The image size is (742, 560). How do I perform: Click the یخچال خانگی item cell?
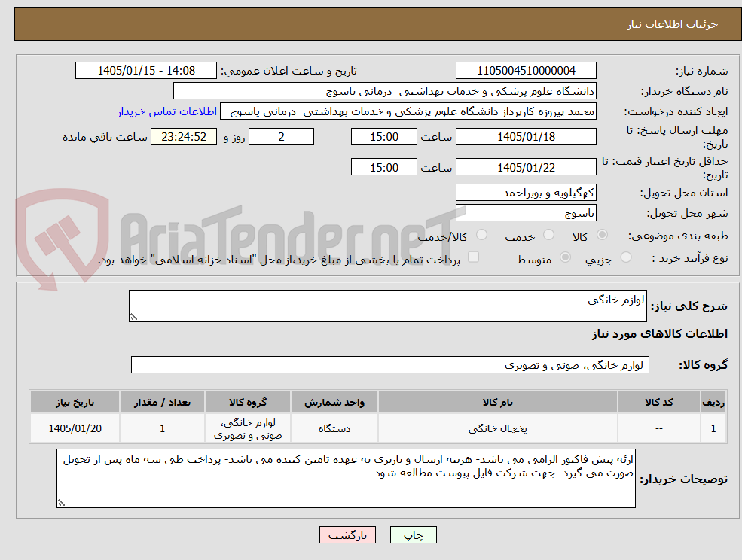498,428
